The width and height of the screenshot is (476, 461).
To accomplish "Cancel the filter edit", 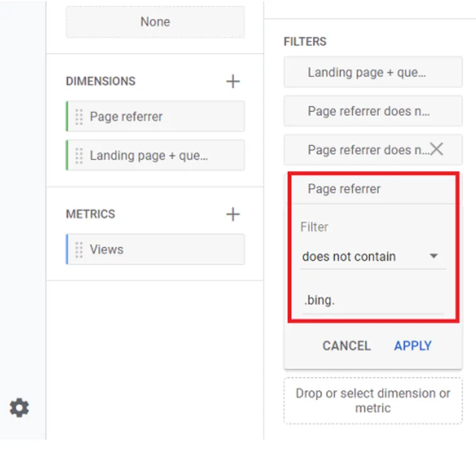I will tap(346, 346).
